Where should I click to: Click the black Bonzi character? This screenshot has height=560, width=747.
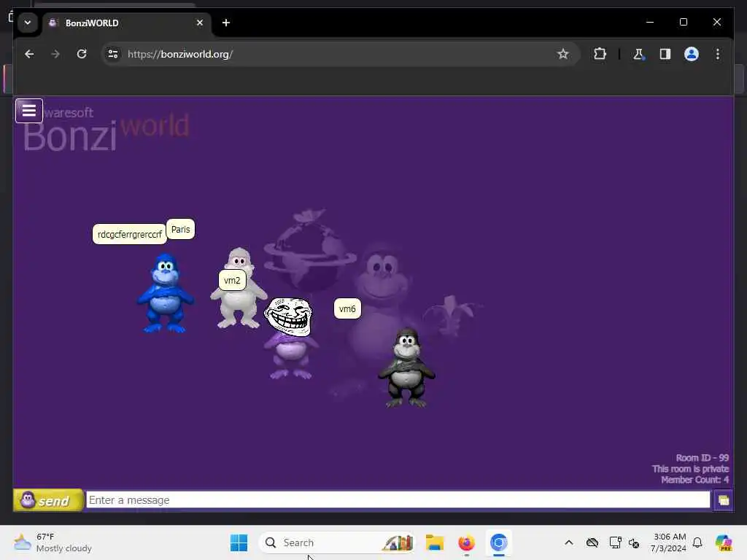pyautogui.click(x=406, y=367)
